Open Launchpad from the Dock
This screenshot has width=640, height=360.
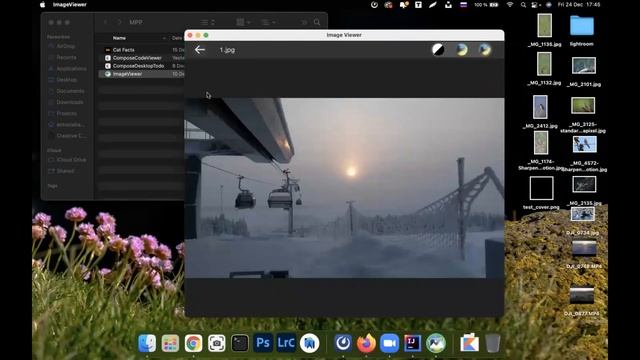click(170, 343)
